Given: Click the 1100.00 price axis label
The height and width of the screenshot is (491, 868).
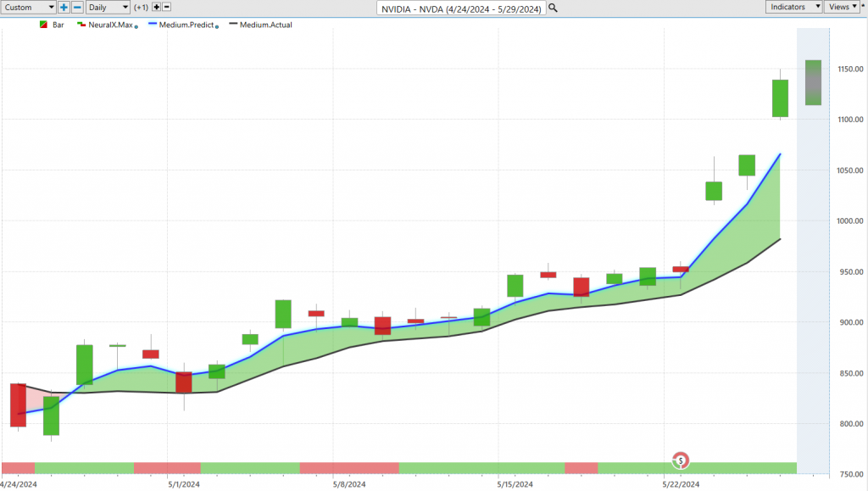Looking at the screenshot, I should point(850,120).
